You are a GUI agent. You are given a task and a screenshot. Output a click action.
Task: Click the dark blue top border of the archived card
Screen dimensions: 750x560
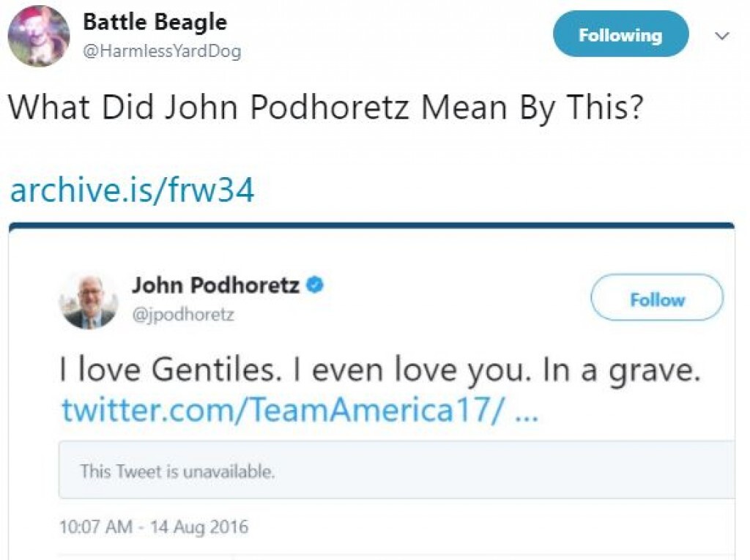click(371, 225)
